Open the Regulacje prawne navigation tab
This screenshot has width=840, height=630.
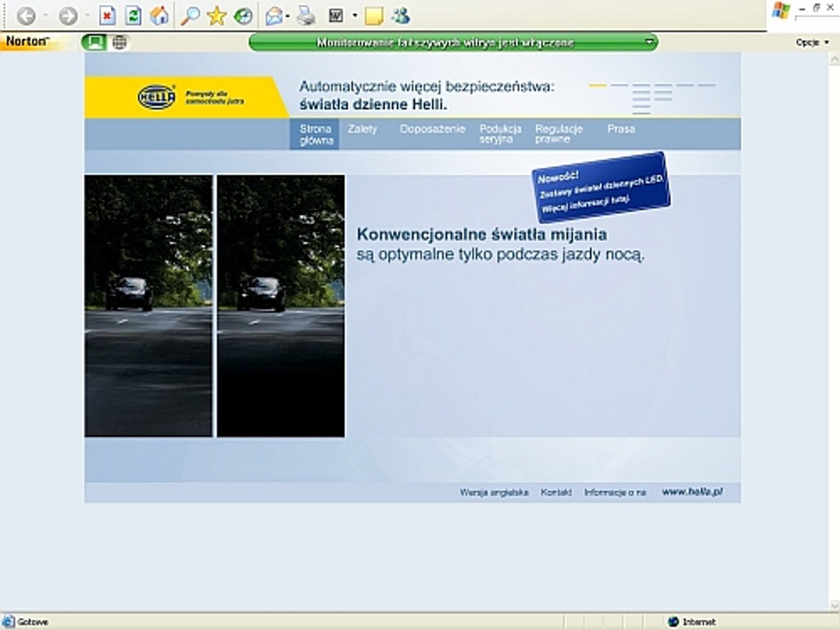click(x=559, y=134)
